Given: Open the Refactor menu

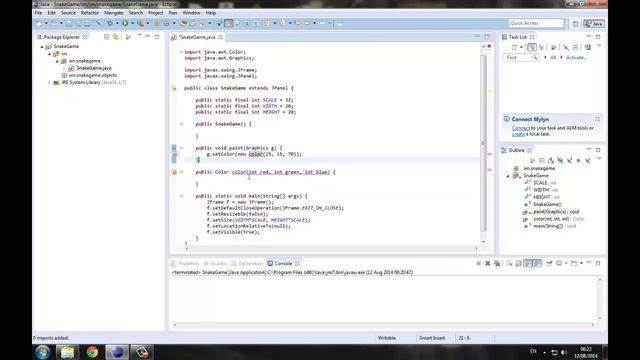Looking at the screenshot, I should point(90,13).
